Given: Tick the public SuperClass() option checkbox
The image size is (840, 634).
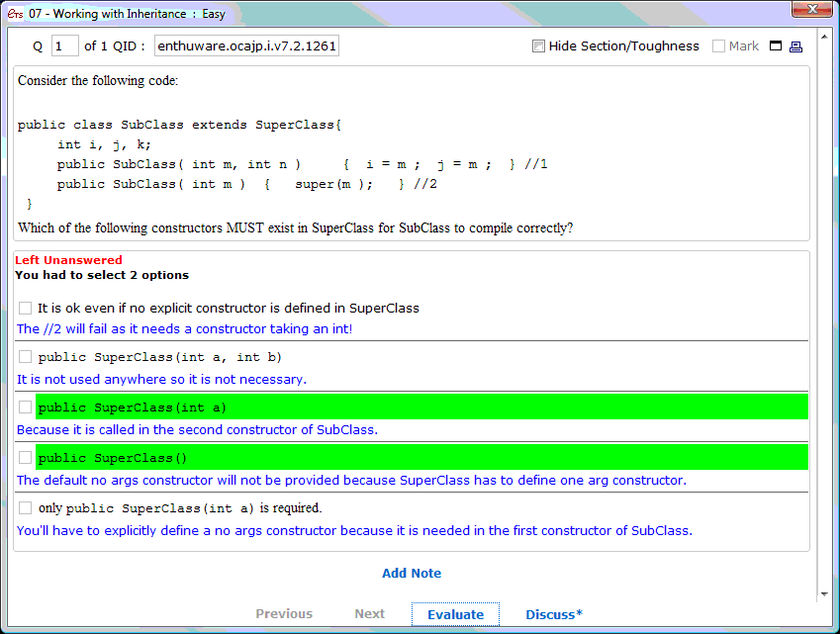Looking at the screenshot, I should pos(26,458).
